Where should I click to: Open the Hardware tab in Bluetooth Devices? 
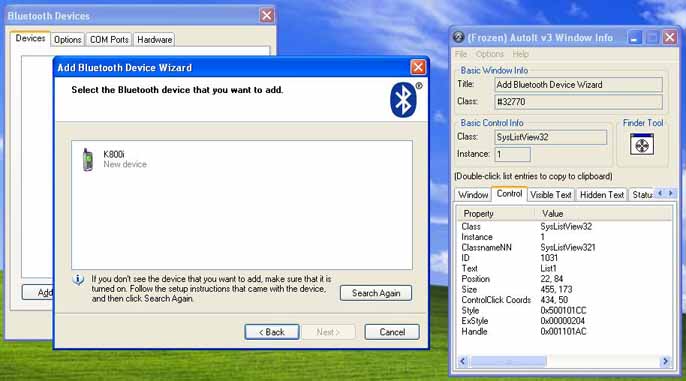tap(154, 40)
